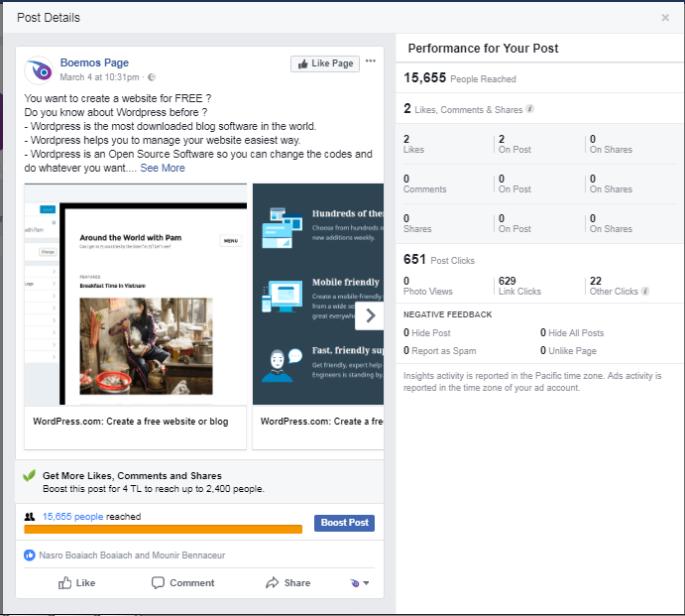The height and width of the screenshot is (616, 685).
Task: Open the post-as page selector dropdown
Action: pyautogui.click(x=360, y=583)
